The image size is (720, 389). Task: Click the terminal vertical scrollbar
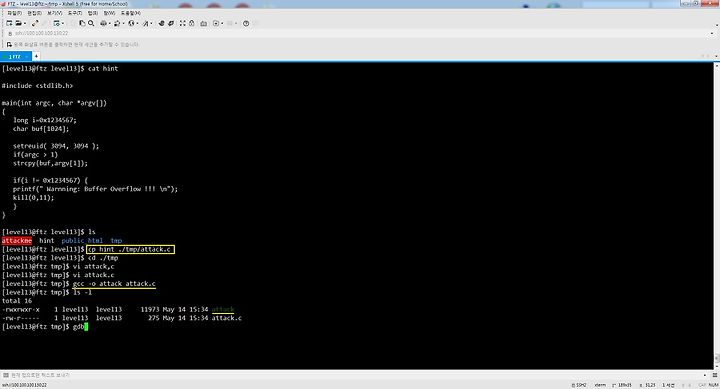(x=717, y=216)
